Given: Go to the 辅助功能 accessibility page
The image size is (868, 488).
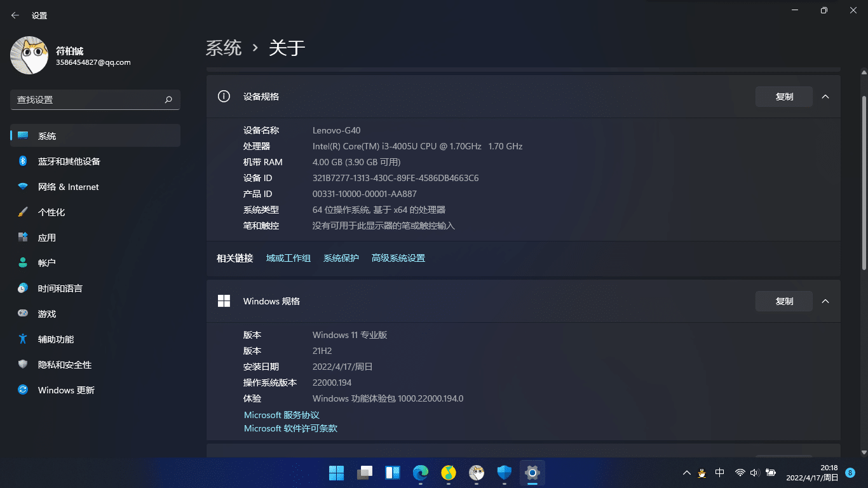Looking at the screenshot, I should (x=56, y=339).
